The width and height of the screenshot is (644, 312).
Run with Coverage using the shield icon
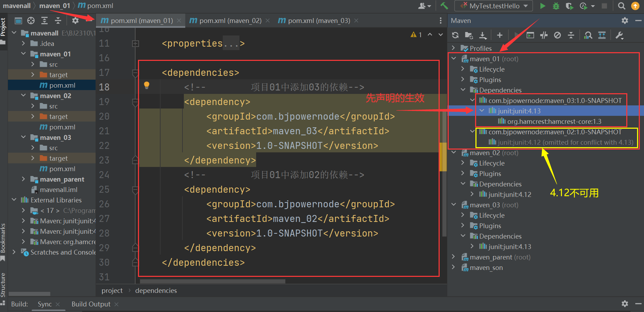tap(569, 6)
